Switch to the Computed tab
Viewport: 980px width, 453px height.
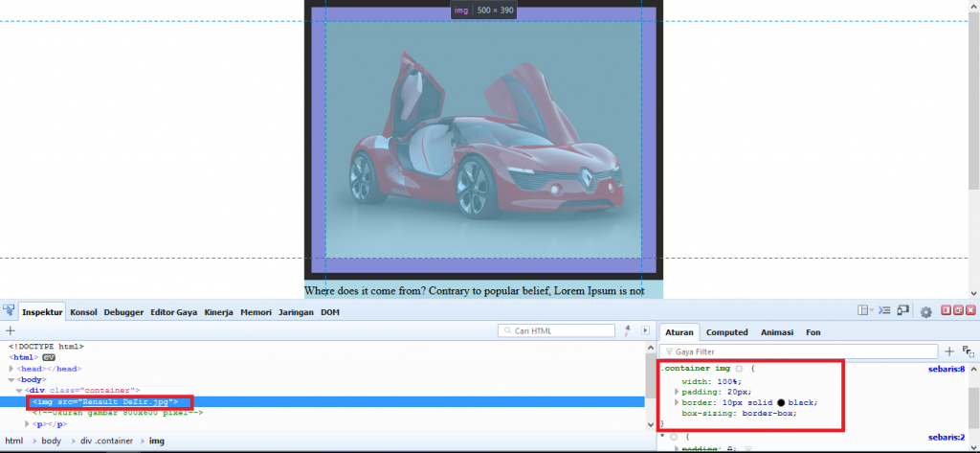(727, 332)
